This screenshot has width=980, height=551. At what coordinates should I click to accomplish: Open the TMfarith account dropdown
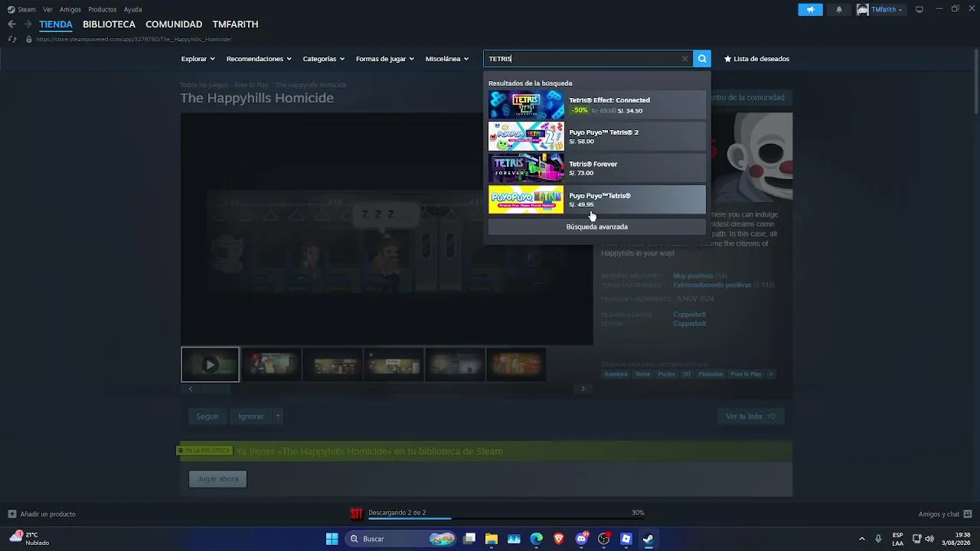click(887, 9)
